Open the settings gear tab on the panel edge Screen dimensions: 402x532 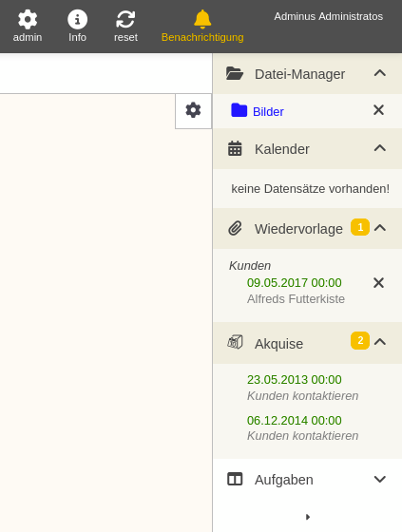pos(193,111)
